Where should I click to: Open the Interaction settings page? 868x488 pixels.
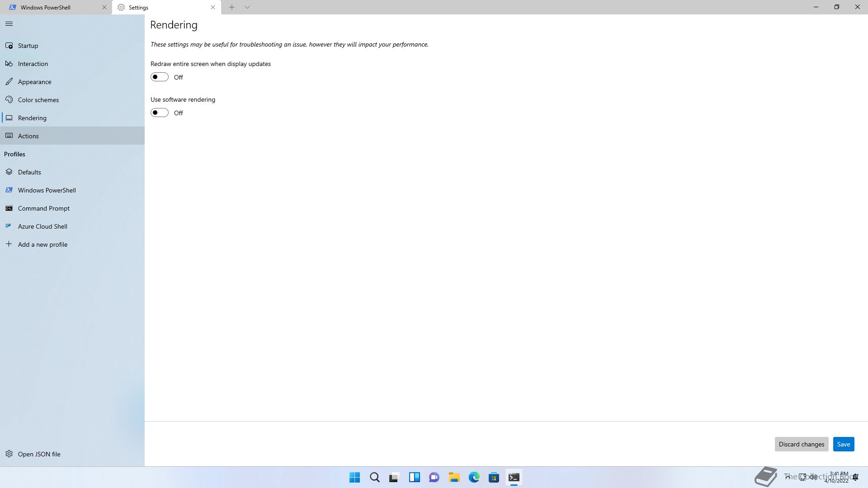point(33,64)
